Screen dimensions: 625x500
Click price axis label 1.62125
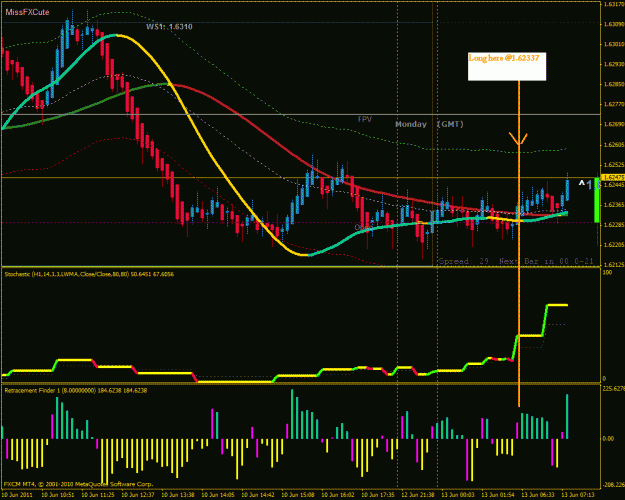[613, 264]
